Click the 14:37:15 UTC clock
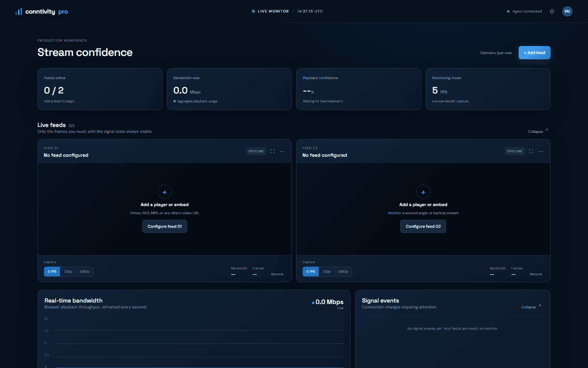Viewport: 588px width, 368px height. coord(310,11)
